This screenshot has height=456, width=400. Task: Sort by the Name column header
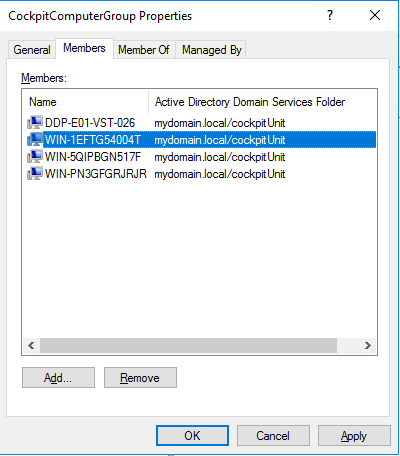[x=85, y=102]
